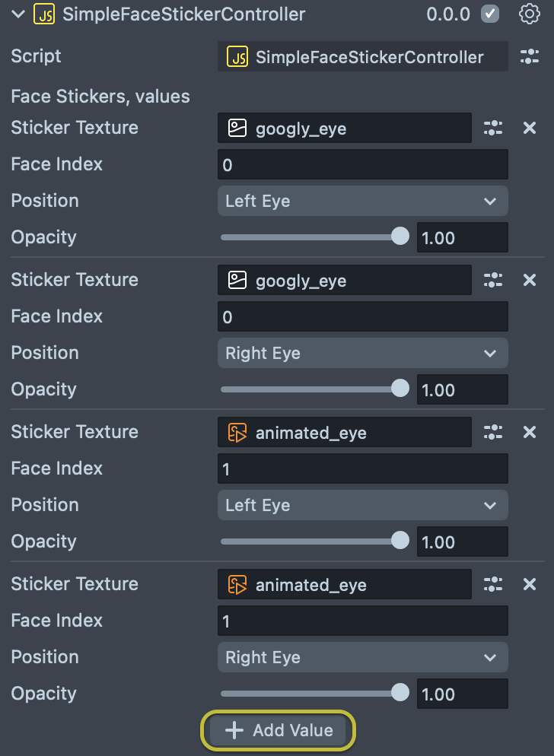Open options for the last animated_eye texture
The image size is (554, 756).
[493, 584]
